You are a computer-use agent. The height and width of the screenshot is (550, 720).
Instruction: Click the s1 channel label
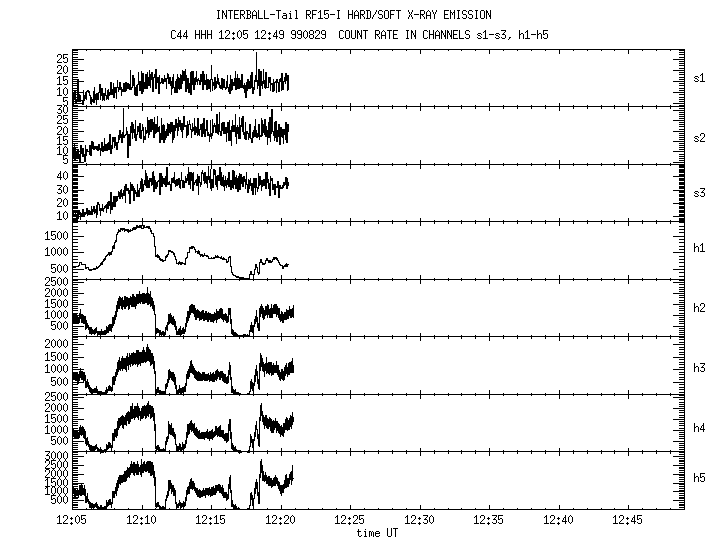700,77
